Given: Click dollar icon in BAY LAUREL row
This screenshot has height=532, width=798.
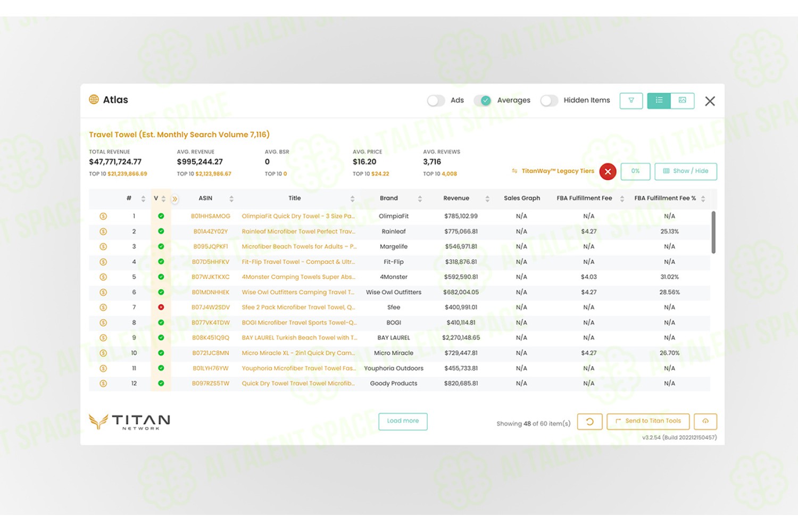Looking at the screenshot, I should (x=103, y=338).
